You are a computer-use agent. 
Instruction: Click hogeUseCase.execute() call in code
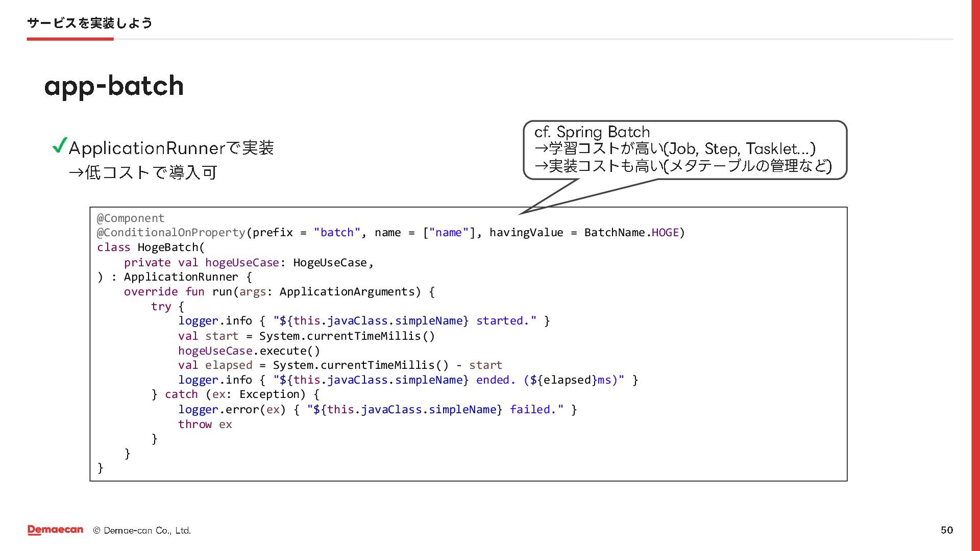point(249,351)
